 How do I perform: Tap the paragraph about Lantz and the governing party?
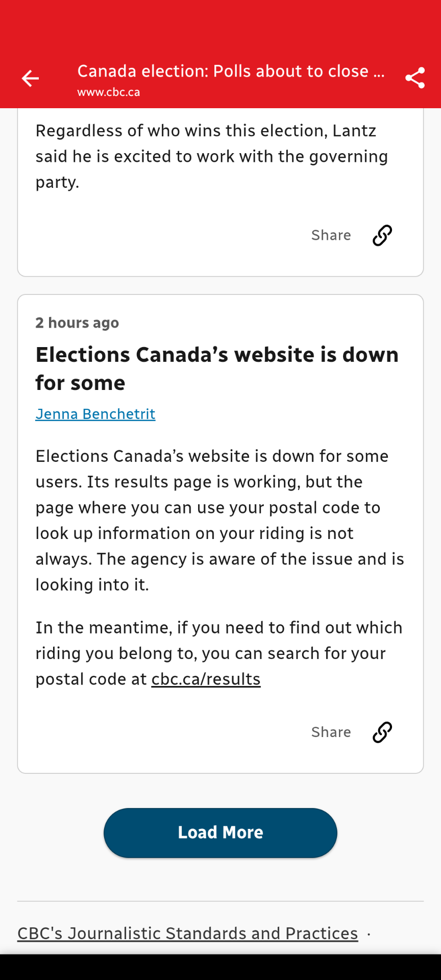211,156
